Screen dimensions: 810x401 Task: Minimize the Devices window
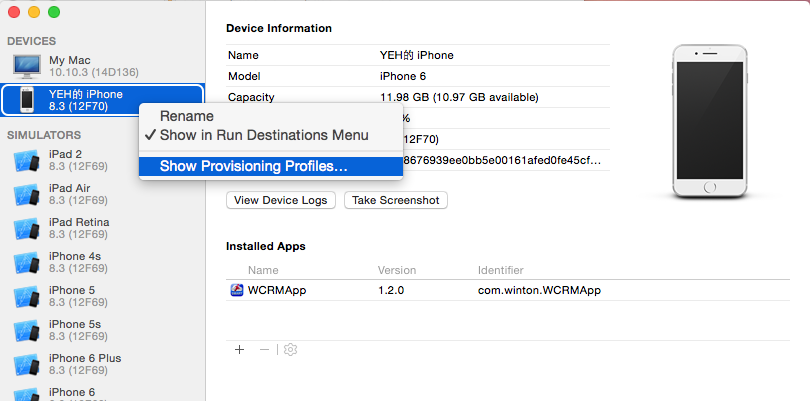click(x=34, y=12)
